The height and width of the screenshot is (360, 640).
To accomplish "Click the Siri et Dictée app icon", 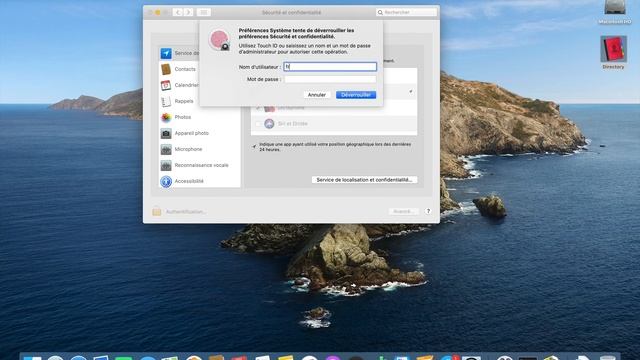I will click(269, 124).
